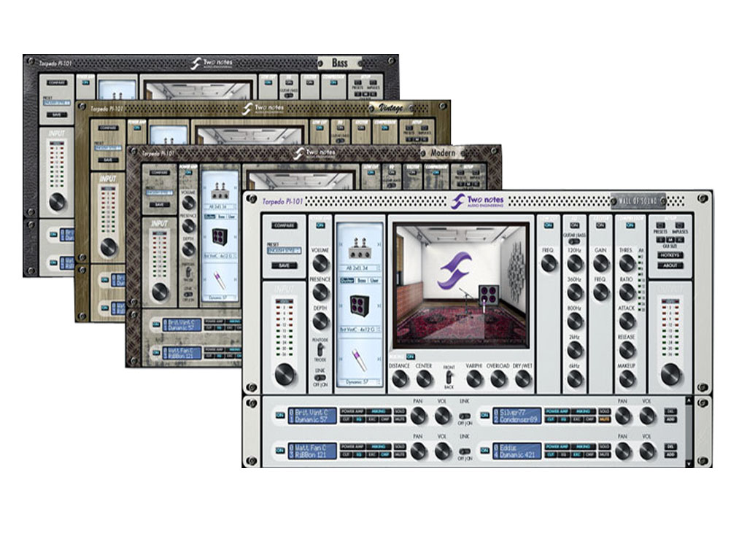Click the Presence knob

pyautogui.click(x=321, y=292)
